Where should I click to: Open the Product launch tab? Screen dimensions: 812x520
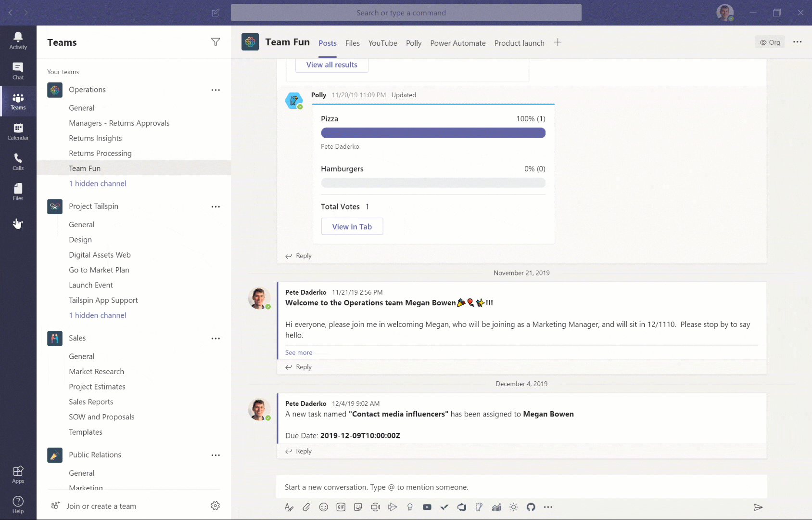(x=520, y=43)
